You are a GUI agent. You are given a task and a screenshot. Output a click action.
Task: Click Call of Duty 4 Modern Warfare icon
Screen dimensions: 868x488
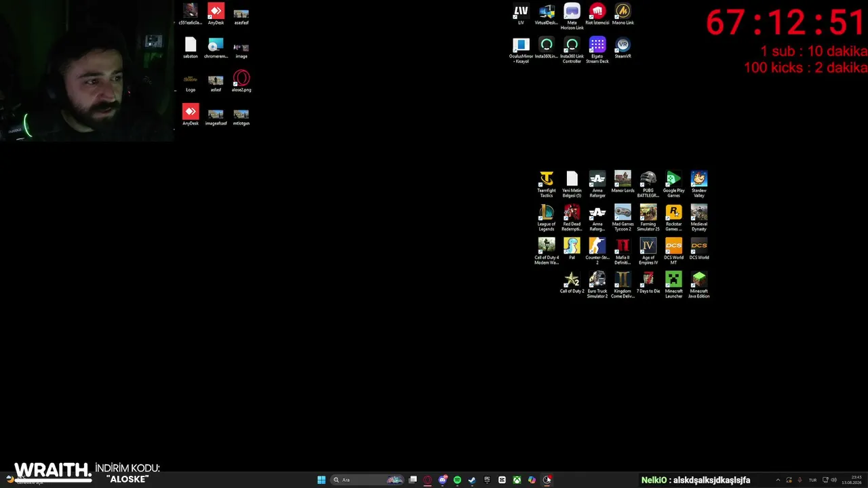pyautogui.click(x=547, y=251)
